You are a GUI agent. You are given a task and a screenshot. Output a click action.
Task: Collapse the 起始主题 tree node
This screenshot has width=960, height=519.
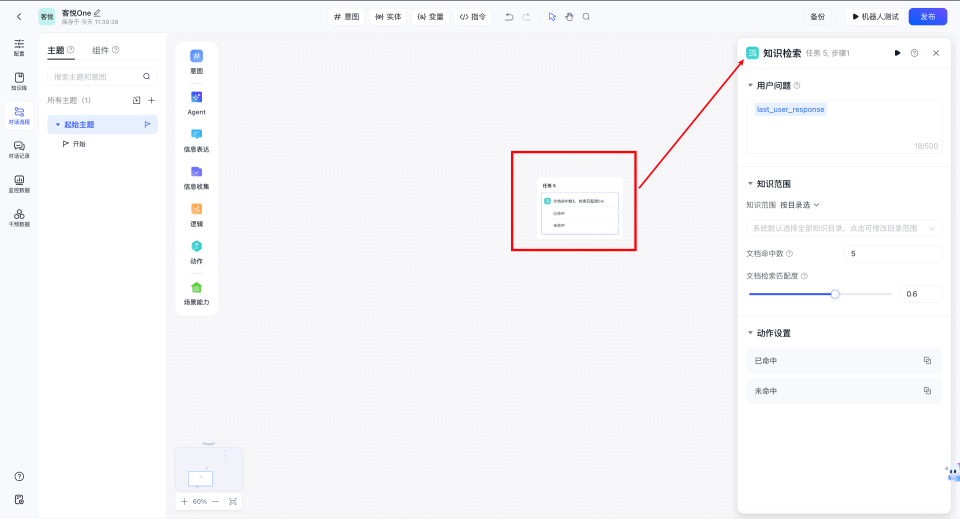(x=58, y=124)
